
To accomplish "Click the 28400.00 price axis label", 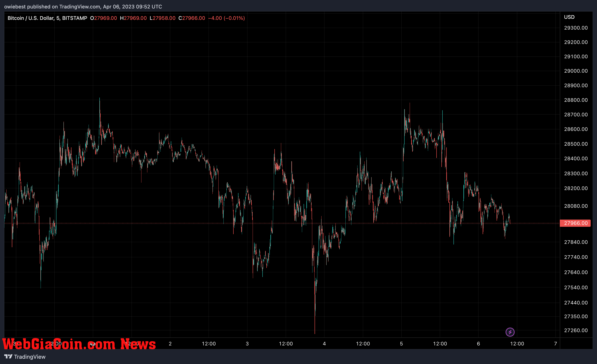I will [576, 159].
